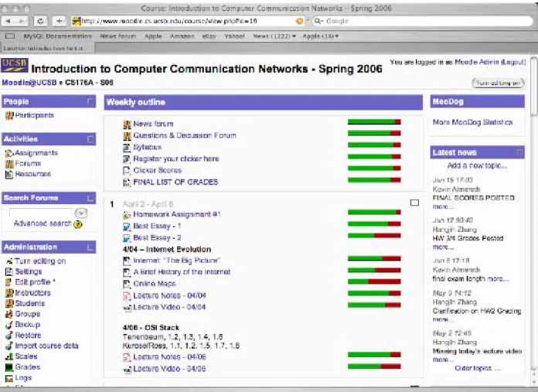Click the Participants icon in People block
Screen dimensions: 538x392
click(9, 116)
